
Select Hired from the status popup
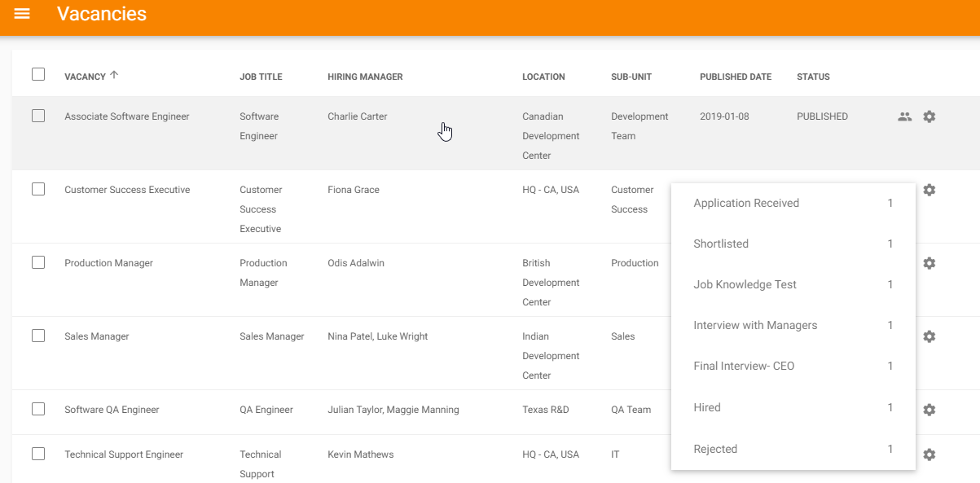click(706, 407)
